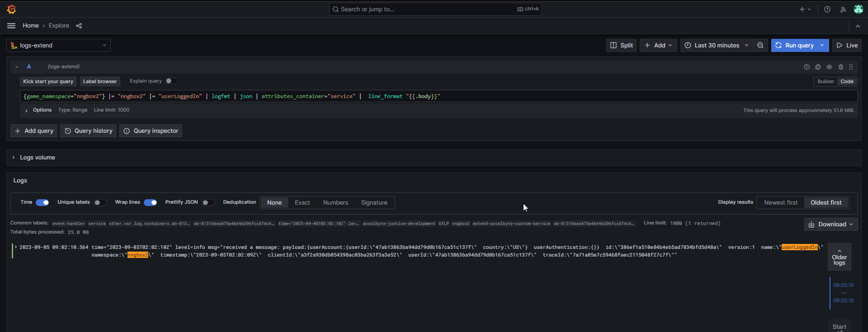Viewport: 868px width, 332px height.
Task: Click the zoom out time range icon
Action: (760, 45)
